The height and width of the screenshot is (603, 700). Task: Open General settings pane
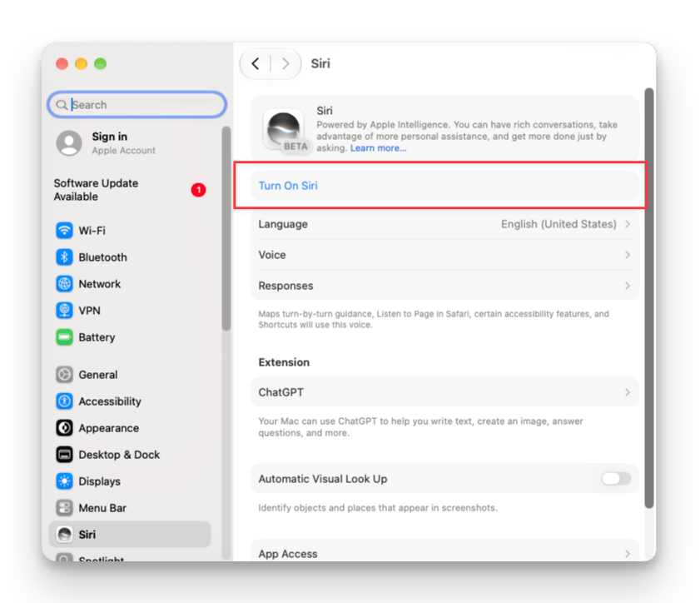click(130, 375)
